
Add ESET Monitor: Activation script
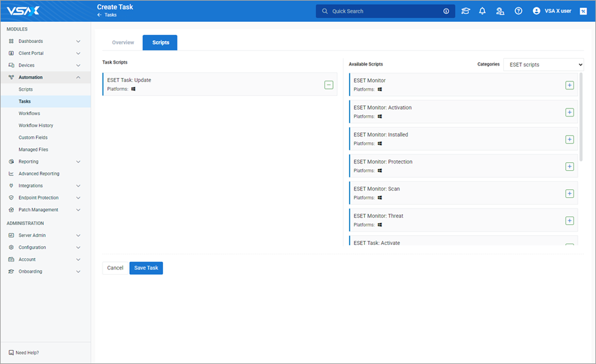[x=570, y=113]
